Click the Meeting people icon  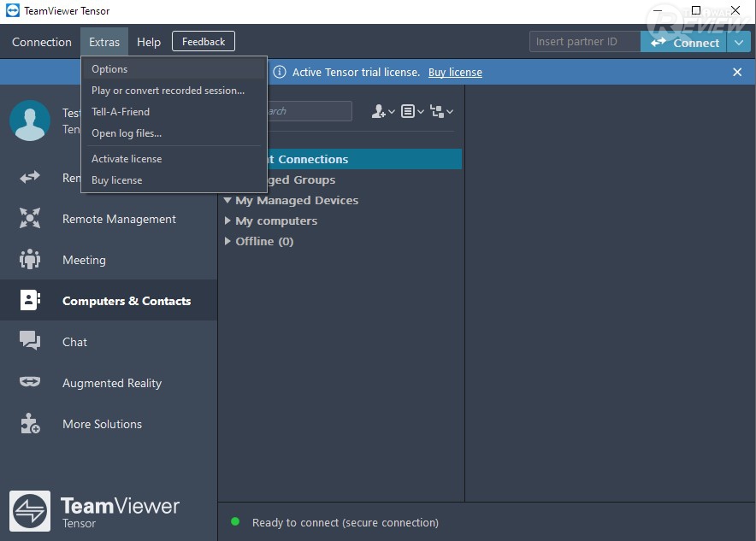pos(30,259)
